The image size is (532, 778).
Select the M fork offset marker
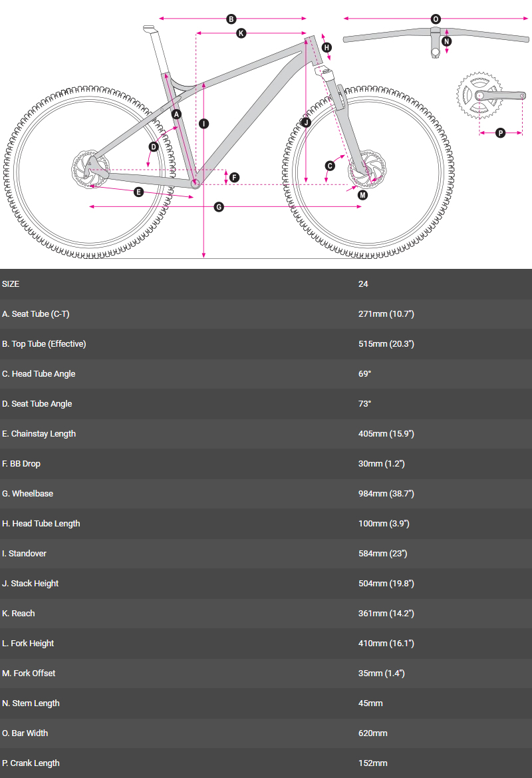pyautogui.click(x=362, y=195)
